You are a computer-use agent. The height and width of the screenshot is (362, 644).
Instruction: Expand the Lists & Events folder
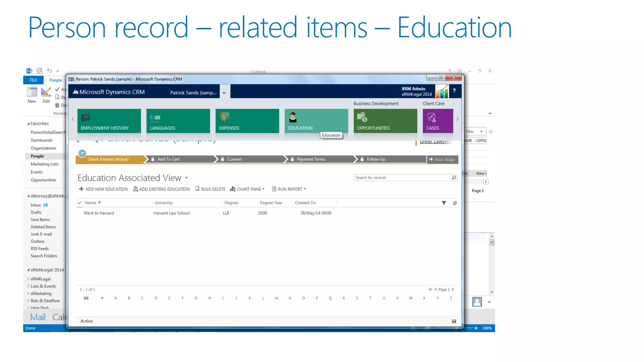pyautogui.click(x=28, y=286)
